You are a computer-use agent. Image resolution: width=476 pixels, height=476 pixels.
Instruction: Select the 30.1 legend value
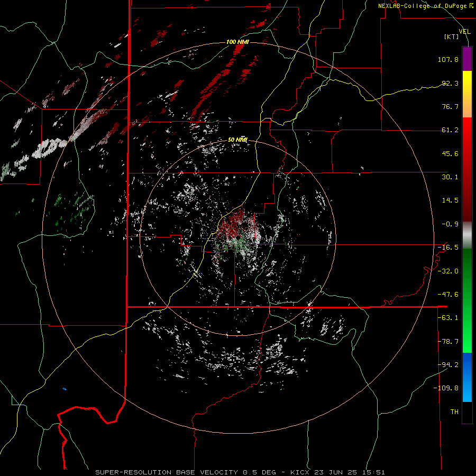coord(450,177)
